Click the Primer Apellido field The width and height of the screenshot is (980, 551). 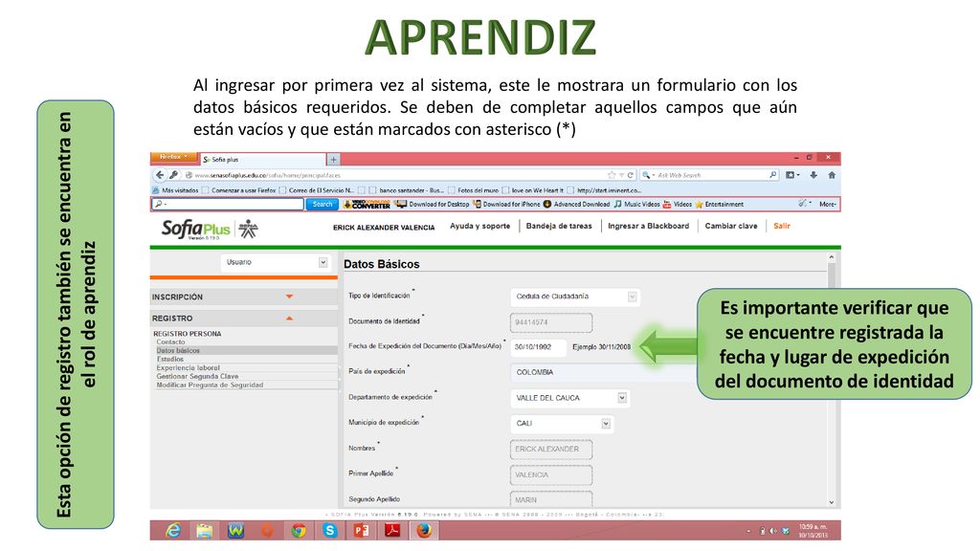coord(550,474)
